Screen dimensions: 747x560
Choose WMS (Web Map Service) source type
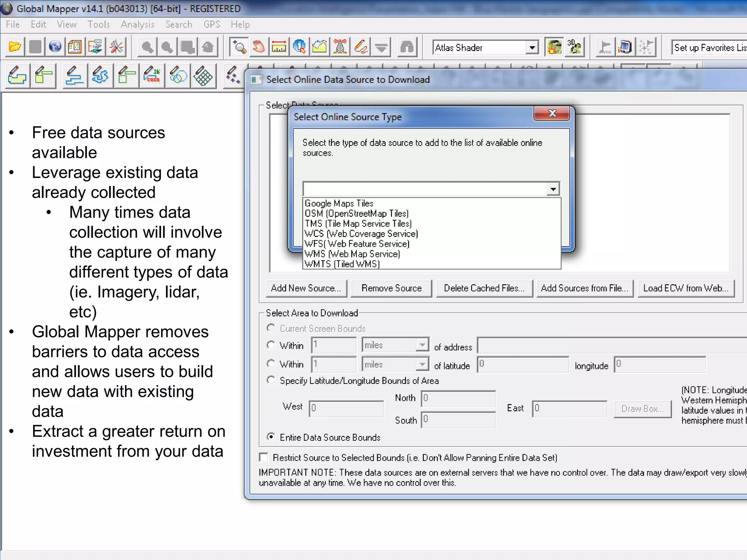tap(431, 254)
